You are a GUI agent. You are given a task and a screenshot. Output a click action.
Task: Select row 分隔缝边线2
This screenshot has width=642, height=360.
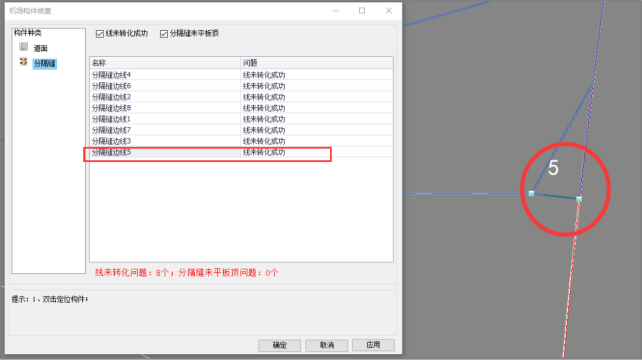[241, 97]
